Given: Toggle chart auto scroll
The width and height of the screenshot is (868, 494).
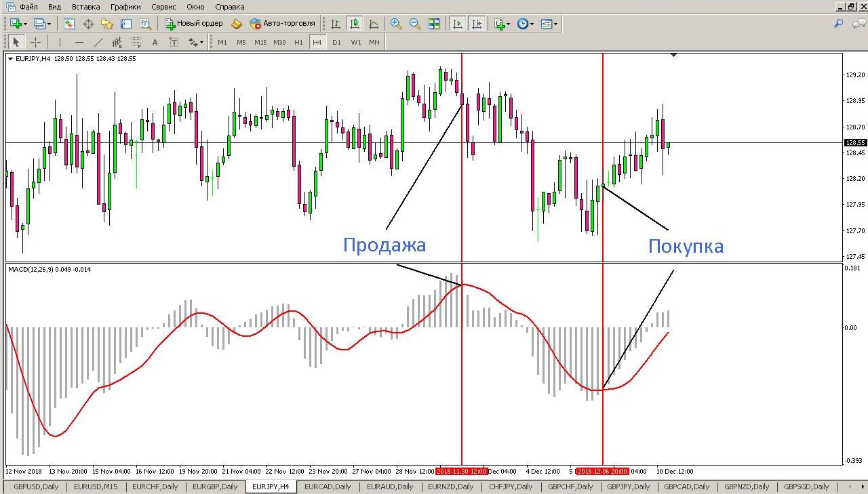Looking at the screenshot, I should 458,24.
